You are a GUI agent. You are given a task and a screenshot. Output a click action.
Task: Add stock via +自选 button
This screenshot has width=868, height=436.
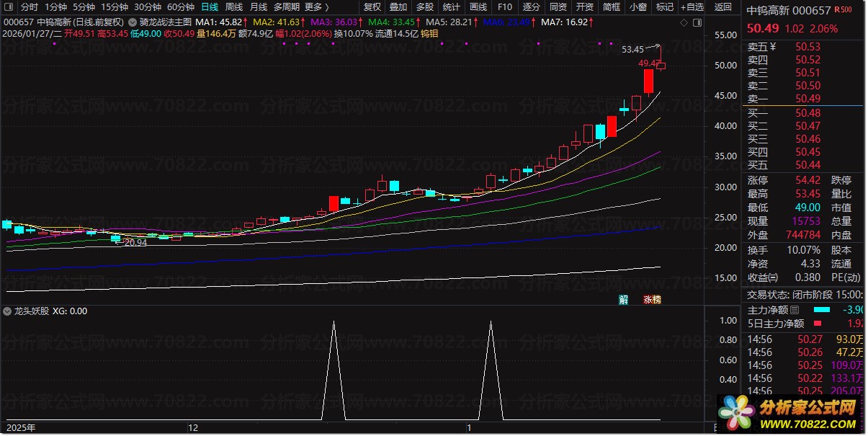(x=692, y=6)
